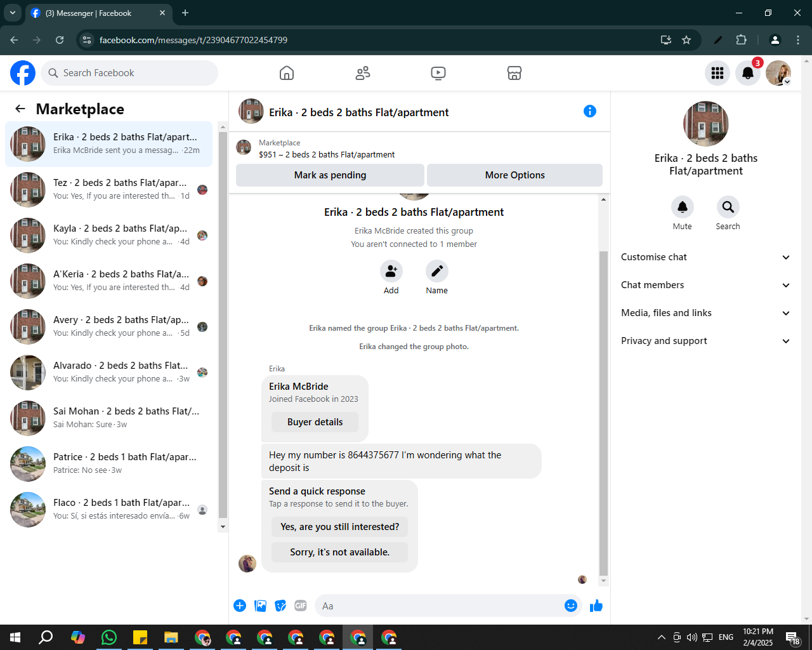Open the browser extensions puzzle icon
Screen dimensions: 812x650
[x=741, y=40]
